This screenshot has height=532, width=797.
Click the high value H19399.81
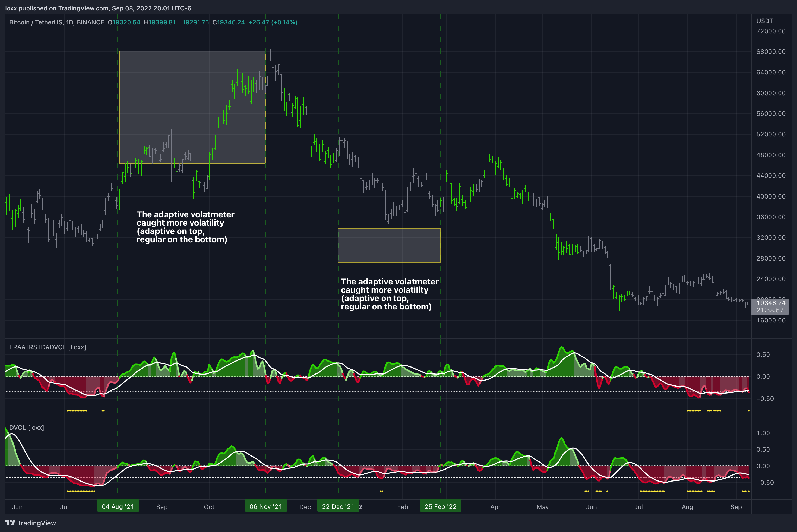[x=160, y=22]
